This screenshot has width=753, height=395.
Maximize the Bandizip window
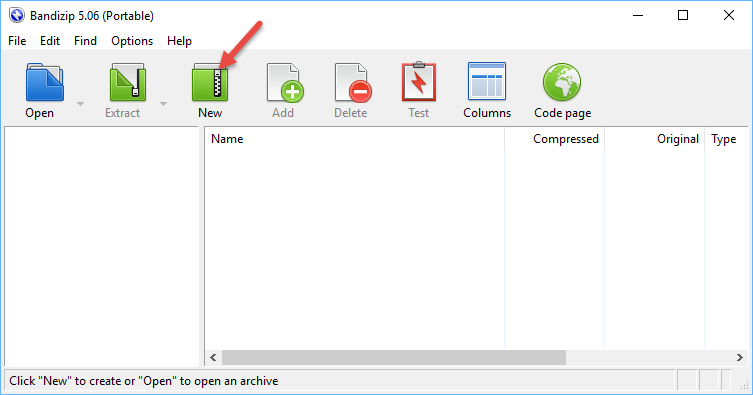tap(683, 15)
